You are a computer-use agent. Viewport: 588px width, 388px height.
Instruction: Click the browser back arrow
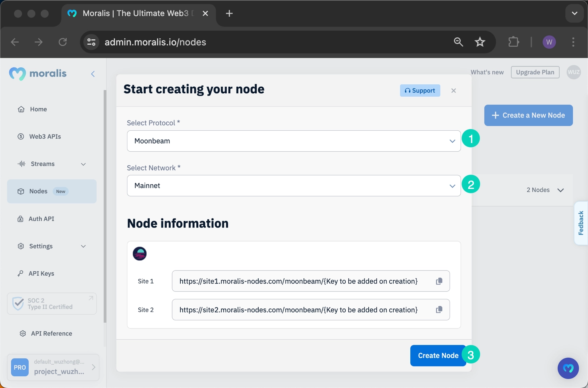pyautogui.click(x=15, y=42)
